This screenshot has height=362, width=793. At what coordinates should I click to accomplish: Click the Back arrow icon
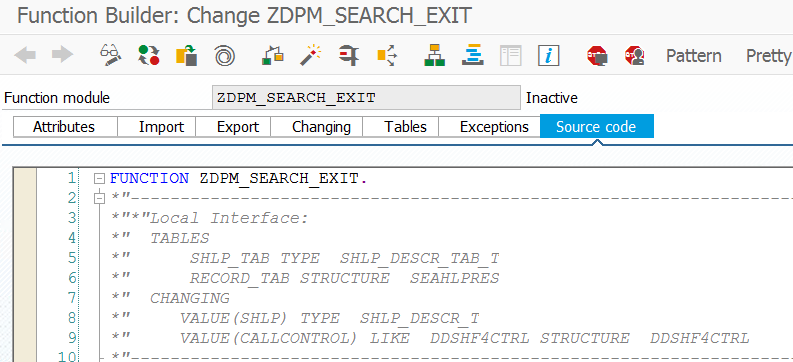pos(25,55)
